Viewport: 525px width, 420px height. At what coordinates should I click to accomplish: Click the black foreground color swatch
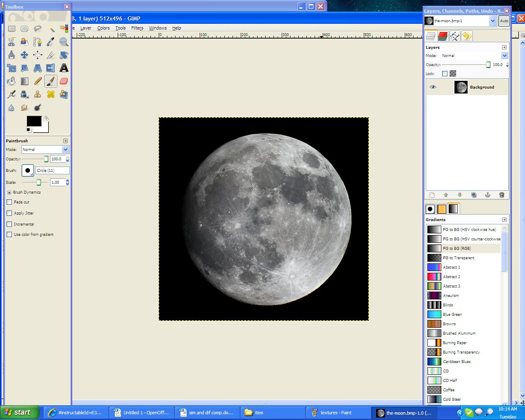point(34,121)
